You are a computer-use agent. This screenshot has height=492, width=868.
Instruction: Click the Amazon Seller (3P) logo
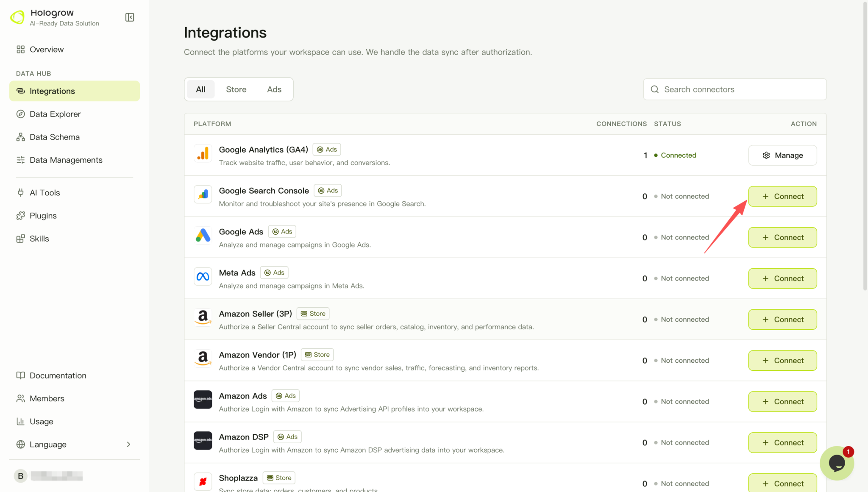tap(203, 318)
